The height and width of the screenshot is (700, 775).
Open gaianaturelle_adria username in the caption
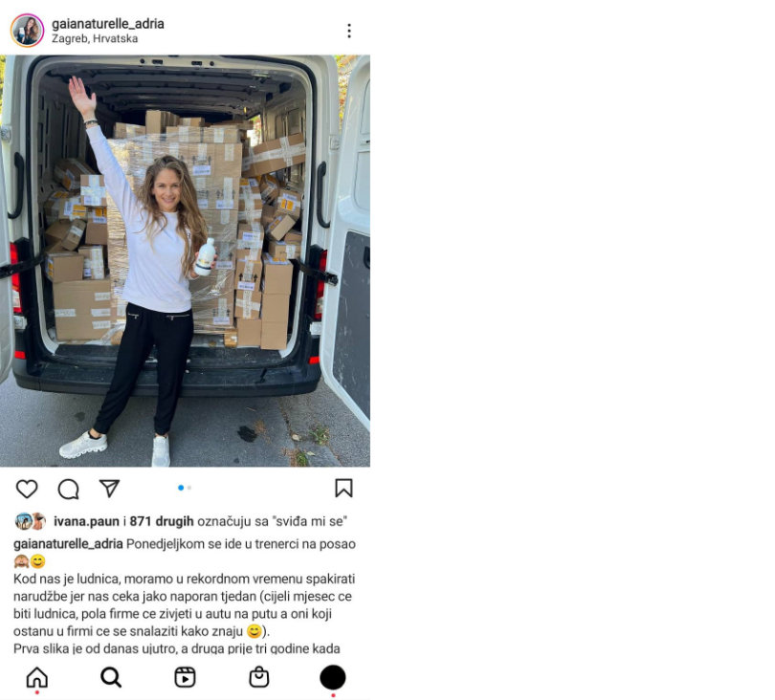[x=68, y=544]
